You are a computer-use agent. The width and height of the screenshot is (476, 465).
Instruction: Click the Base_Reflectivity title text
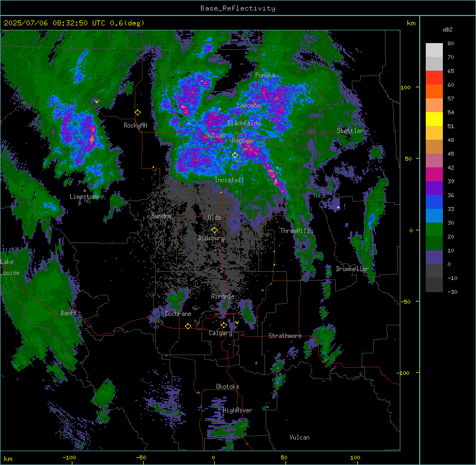[x=238, y=8]
